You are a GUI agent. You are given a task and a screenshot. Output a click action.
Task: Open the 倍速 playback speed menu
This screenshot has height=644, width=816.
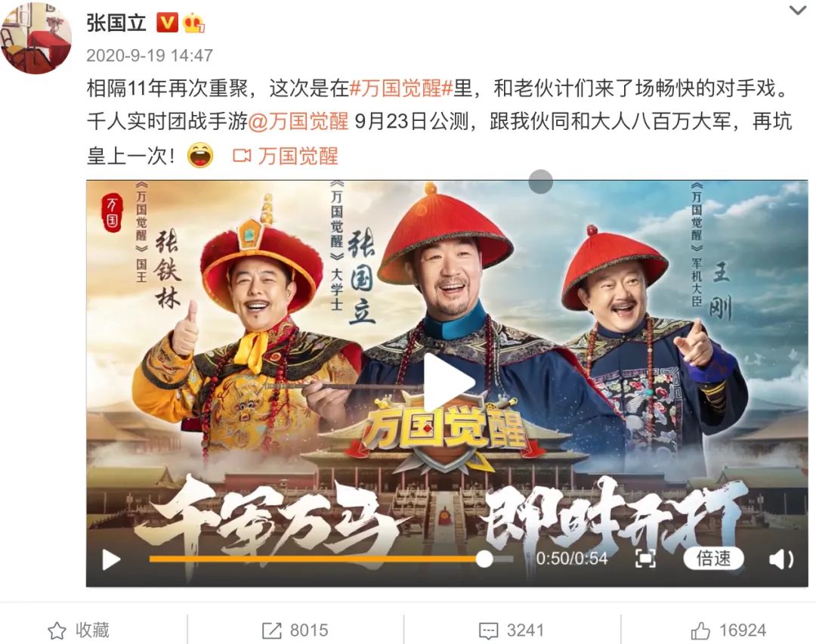click(x=713, y=559)
